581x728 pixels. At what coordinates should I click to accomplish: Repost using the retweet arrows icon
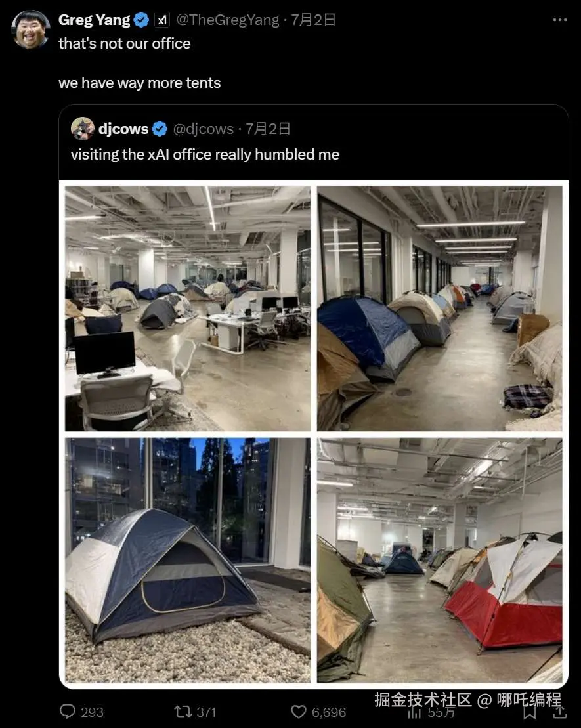[183, 712]
